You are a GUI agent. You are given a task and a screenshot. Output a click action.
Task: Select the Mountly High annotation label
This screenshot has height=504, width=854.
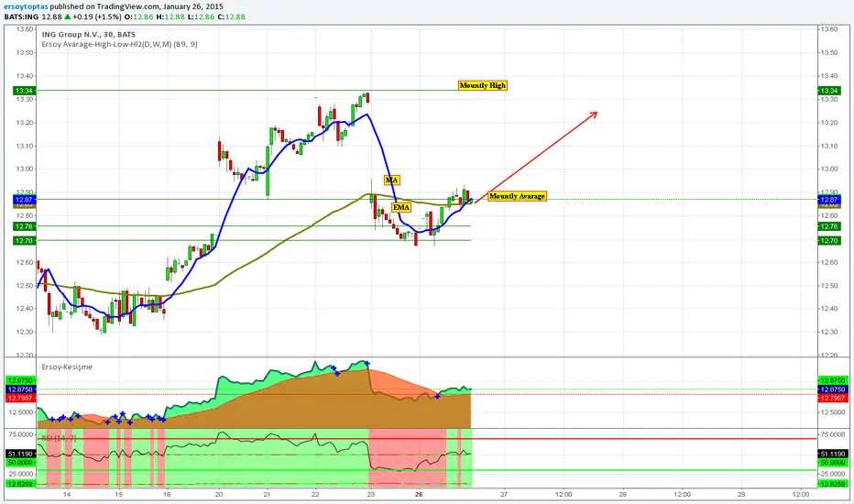(483, 85)
